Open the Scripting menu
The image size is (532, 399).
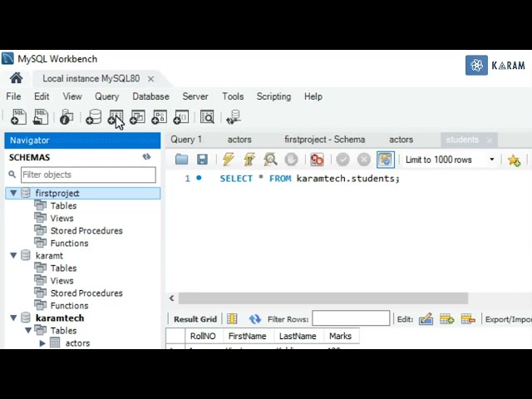pos(273,96)
